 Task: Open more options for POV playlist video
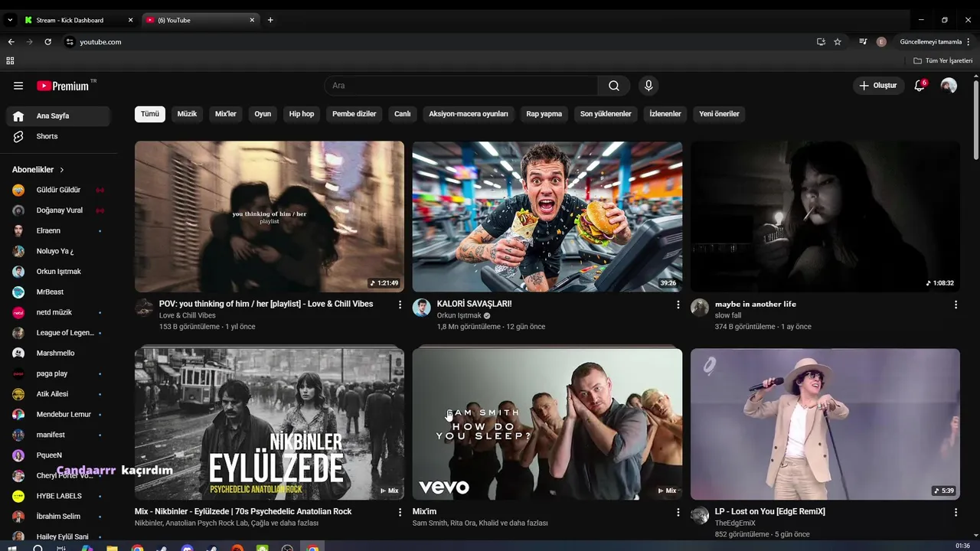(400, 305)
